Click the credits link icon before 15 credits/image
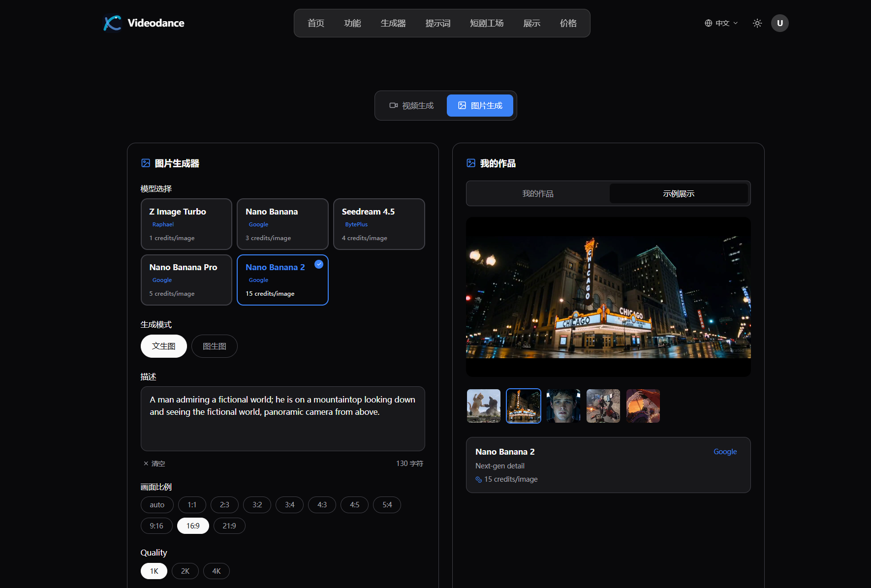871x588 pixels. pyautogui.click(x=479, y=479)
